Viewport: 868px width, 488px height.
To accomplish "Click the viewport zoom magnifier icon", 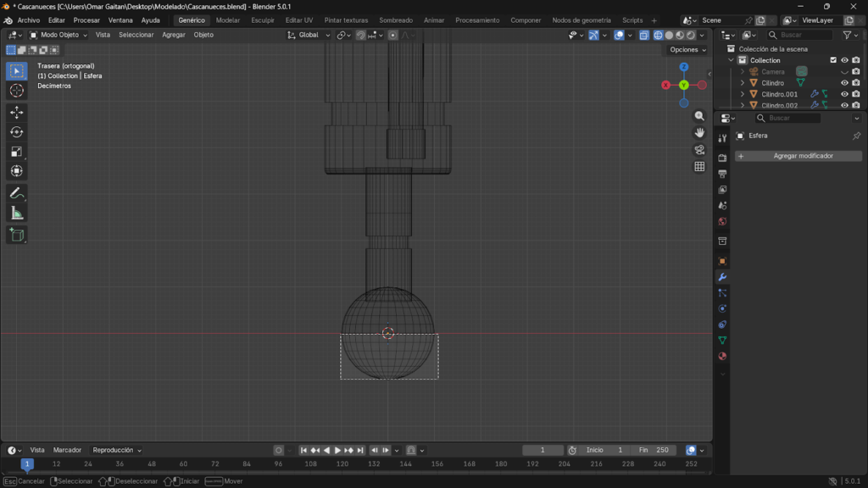I will pos(699,116).
